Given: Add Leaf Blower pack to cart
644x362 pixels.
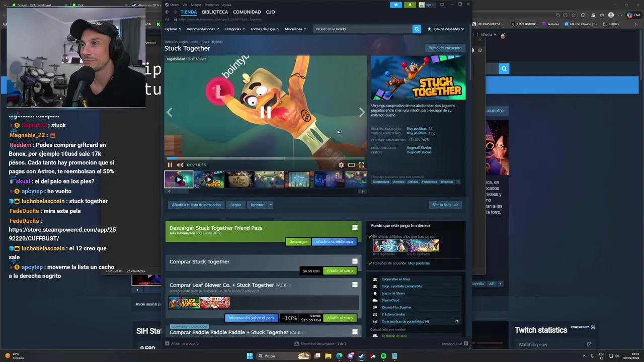Looking at the screenshot, I should click(340, 318).
